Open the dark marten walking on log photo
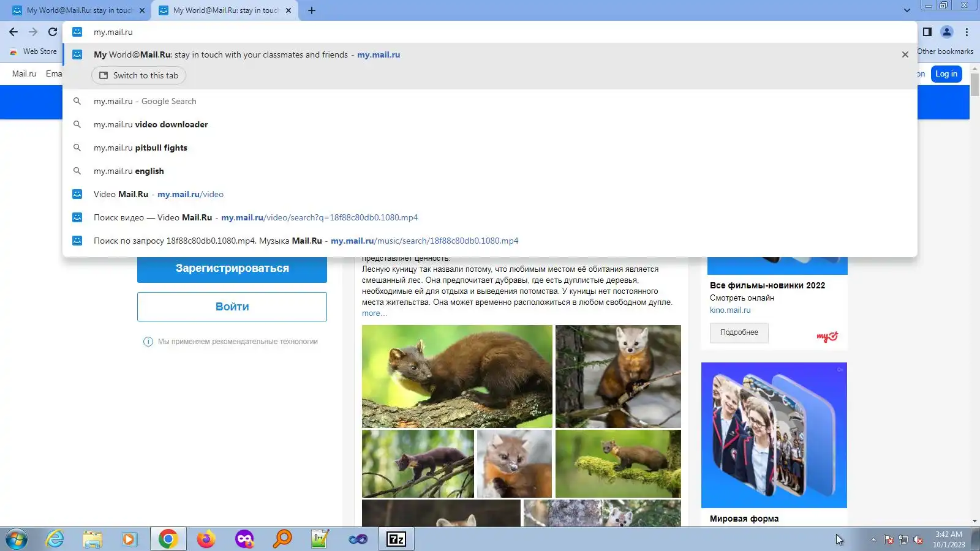 (418, 463)
